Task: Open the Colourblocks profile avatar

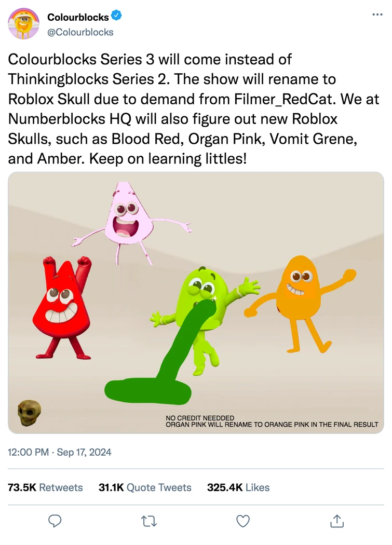Action: click(23, 24)
